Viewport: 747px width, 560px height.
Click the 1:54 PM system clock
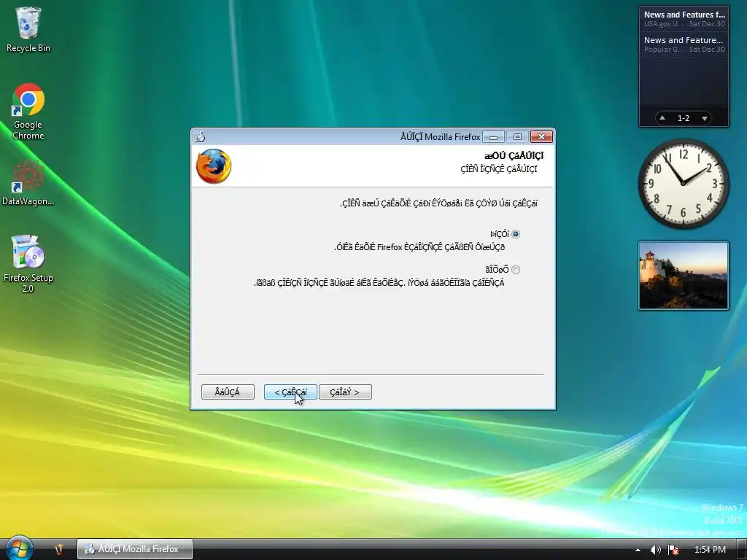[710, 550]
